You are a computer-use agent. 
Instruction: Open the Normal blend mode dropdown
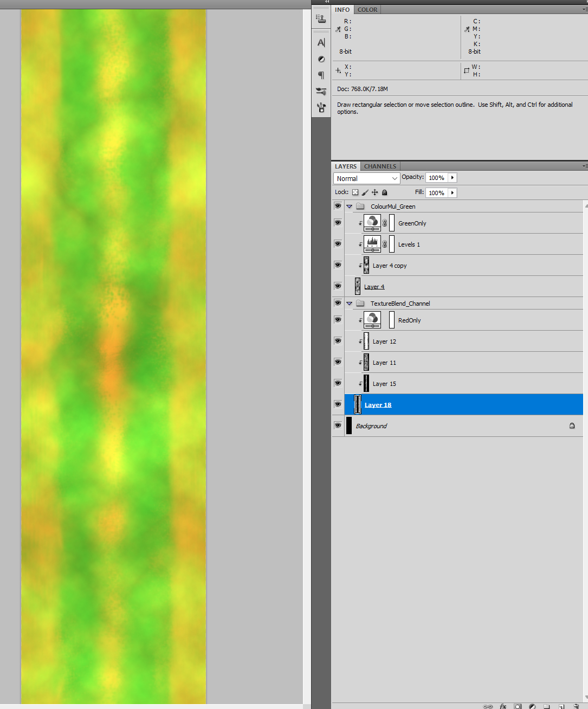[366, 178]
